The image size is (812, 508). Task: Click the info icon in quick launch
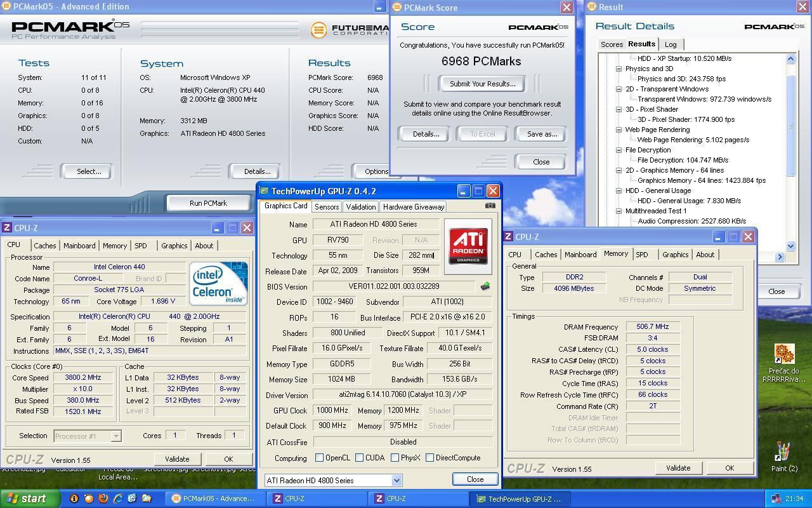(74, 498)
